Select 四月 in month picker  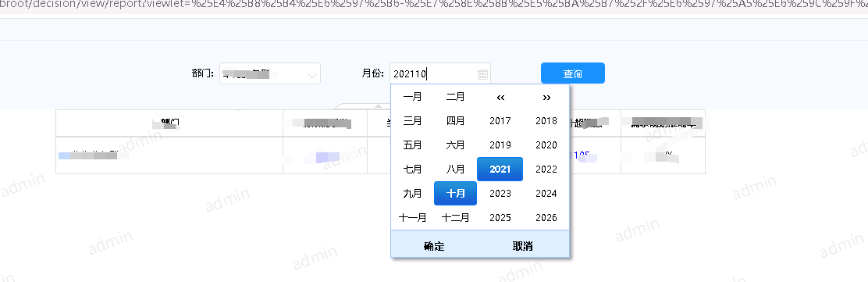point(455,121)
